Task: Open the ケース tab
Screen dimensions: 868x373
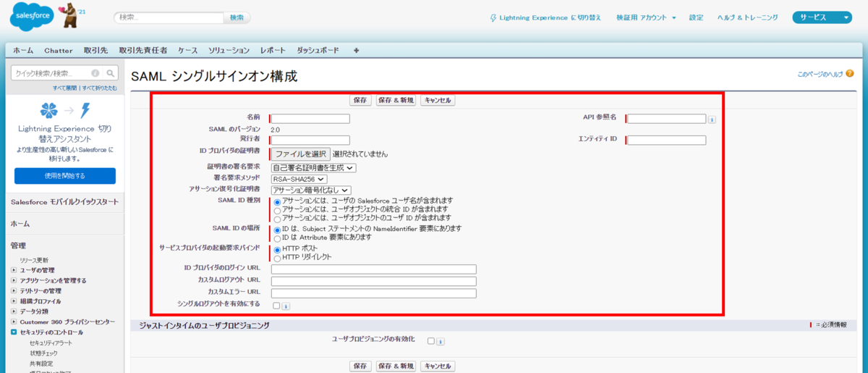Action: [x=188, y=51]
